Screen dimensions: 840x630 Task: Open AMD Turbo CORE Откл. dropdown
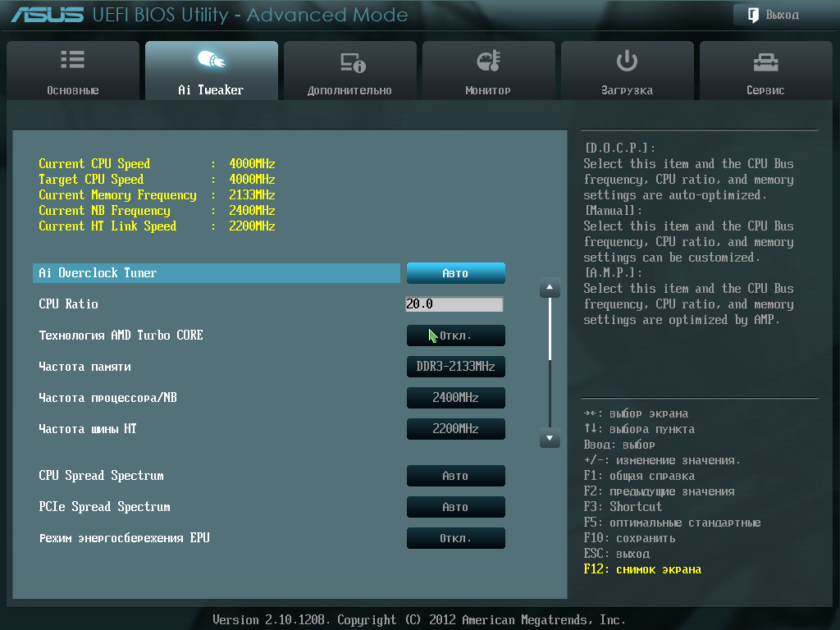pyautogui.click(x=456, y=336)
